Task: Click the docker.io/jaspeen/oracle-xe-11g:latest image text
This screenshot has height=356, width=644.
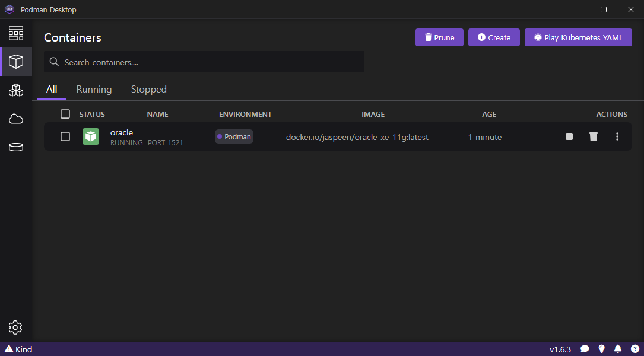Action: pyautogui.click(x=357, y=137)
